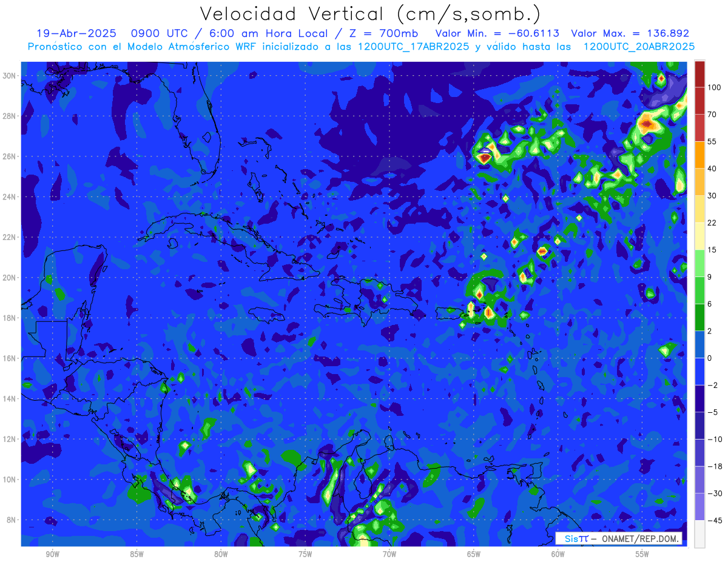Click the white swatch below -45
Image resolution: width=728 pixels, height=562 pixels.
click(x=699, y=534)
